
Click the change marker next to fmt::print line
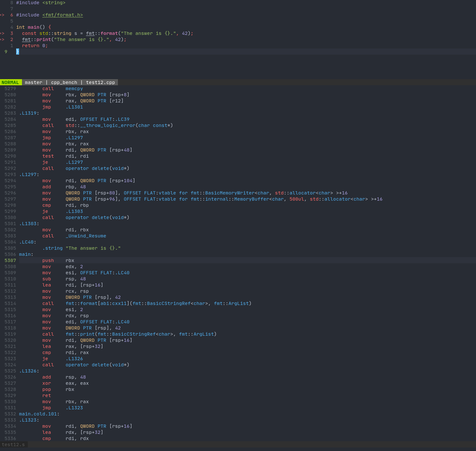pyautogui.click(x=2, y=39)
